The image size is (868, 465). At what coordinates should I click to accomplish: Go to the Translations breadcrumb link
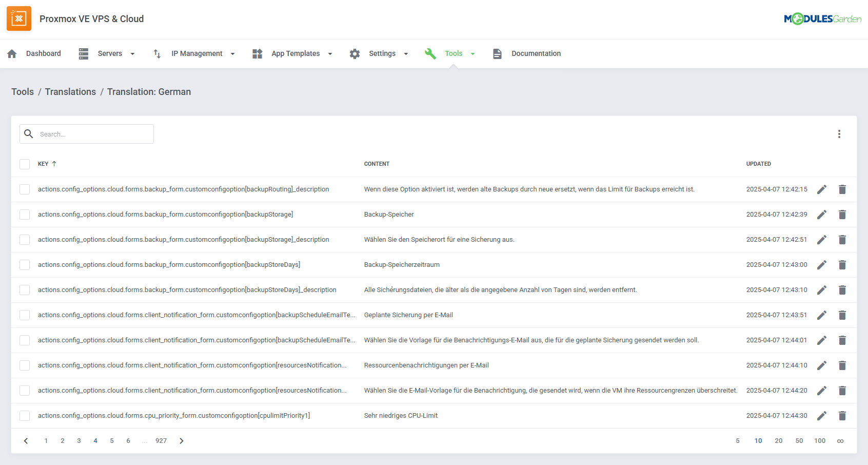point(70,92)
